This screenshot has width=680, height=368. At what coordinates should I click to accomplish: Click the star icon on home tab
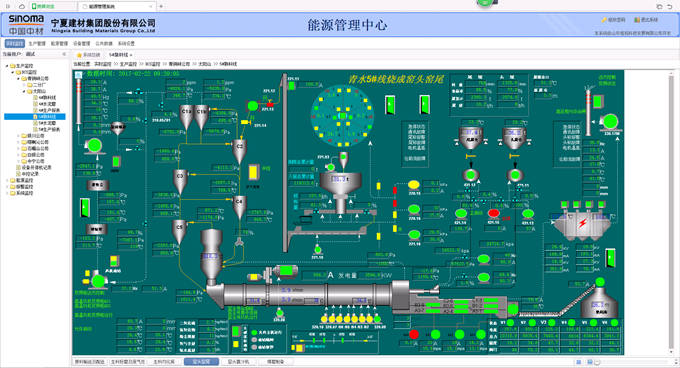click(x=79, y=55)
